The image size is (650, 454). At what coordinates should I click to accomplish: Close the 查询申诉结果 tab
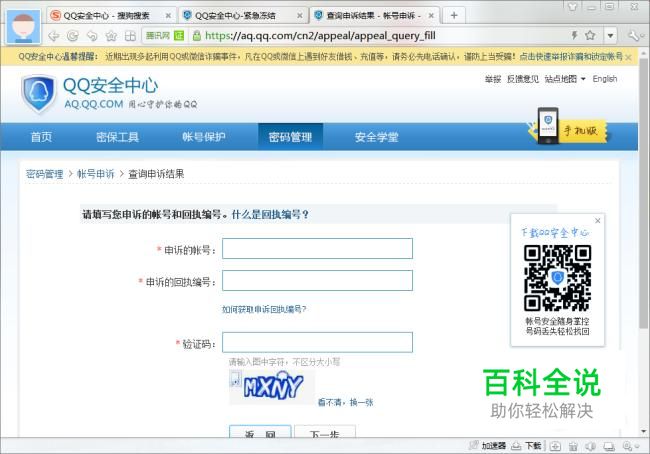(x=431, y=16)
